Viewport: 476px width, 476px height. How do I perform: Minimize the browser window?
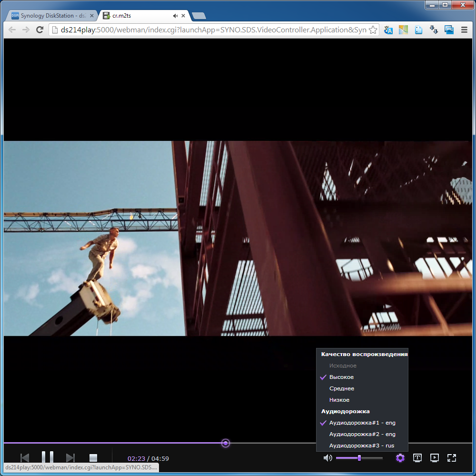tap(432, 5)
